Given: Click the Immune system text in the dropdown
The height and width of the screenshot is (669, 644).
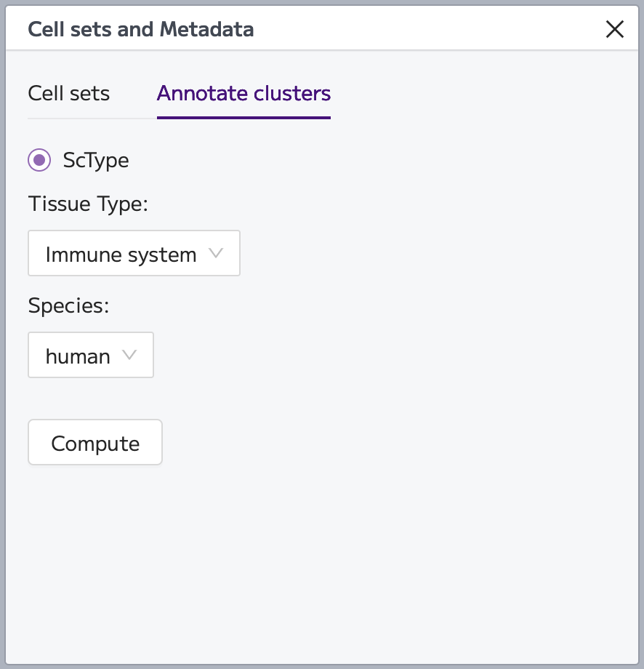Looking at the screenshot, I should [121, 255].
